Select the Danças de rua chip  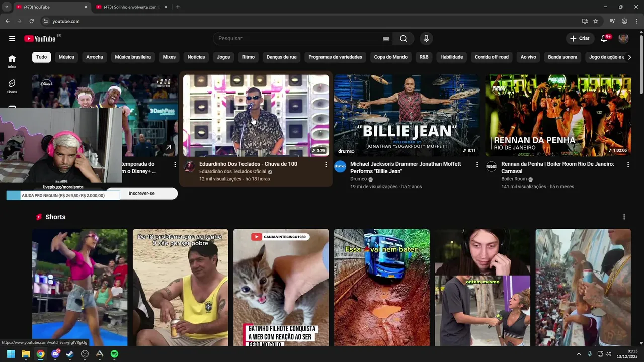click(x=282, y=57)
